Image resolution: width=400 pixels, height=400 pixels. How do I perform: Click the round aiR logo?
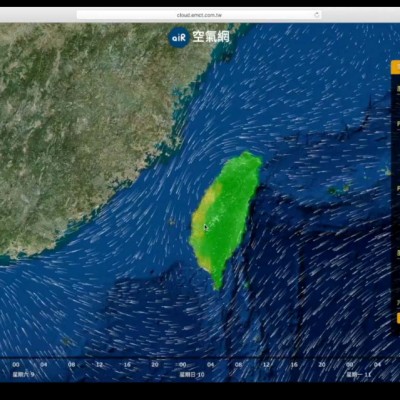(179, 37)
